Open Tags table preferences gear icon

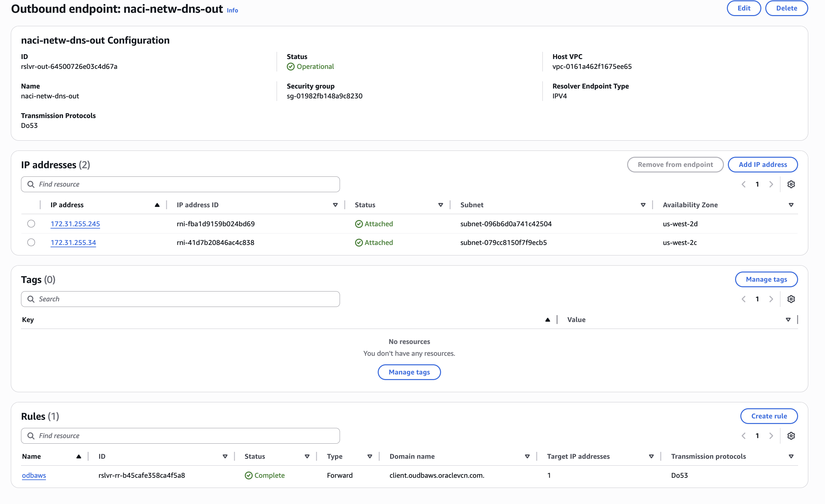[x=791, y=299]
